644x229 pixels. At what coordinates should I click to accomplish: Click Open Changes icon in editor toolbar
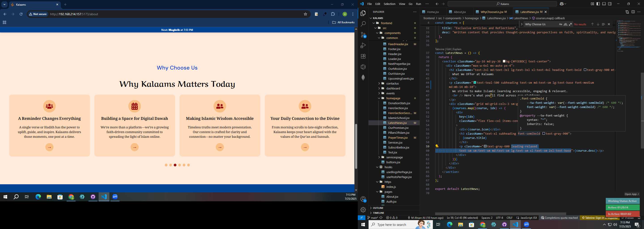[x=627, y=12]
